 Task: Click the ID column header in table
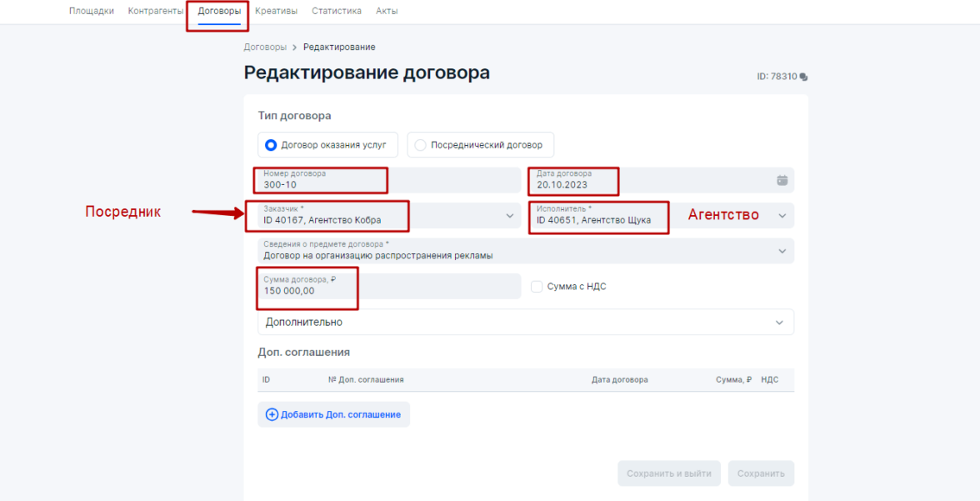(267, 379)
